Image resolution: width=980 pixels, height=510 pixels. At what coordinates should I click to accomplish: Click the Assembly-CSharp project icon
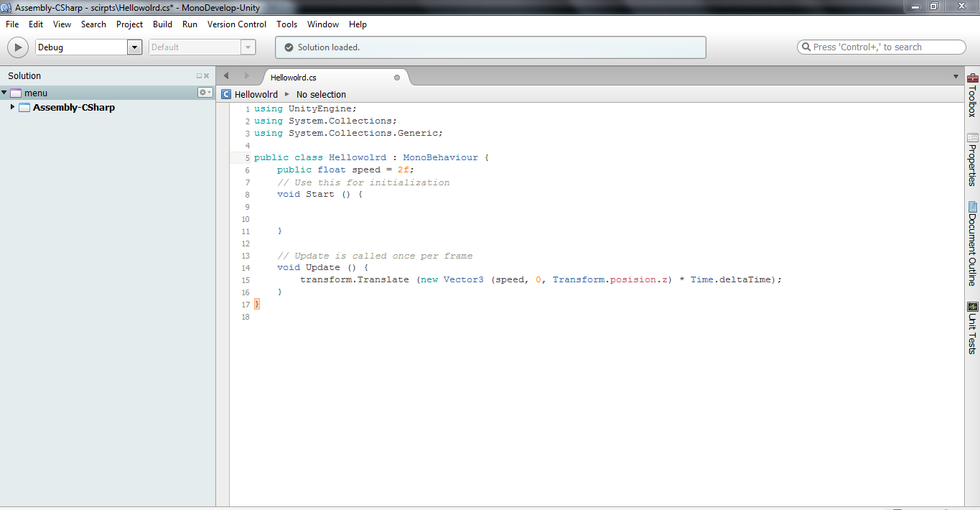pos(24,108)
